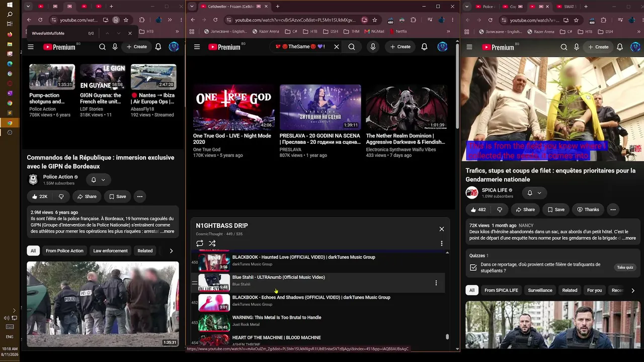Toggle shuffle for the N1GHTBASS DR!P playlist
This screenshot has height=362, width=644.
pos(212,243)
